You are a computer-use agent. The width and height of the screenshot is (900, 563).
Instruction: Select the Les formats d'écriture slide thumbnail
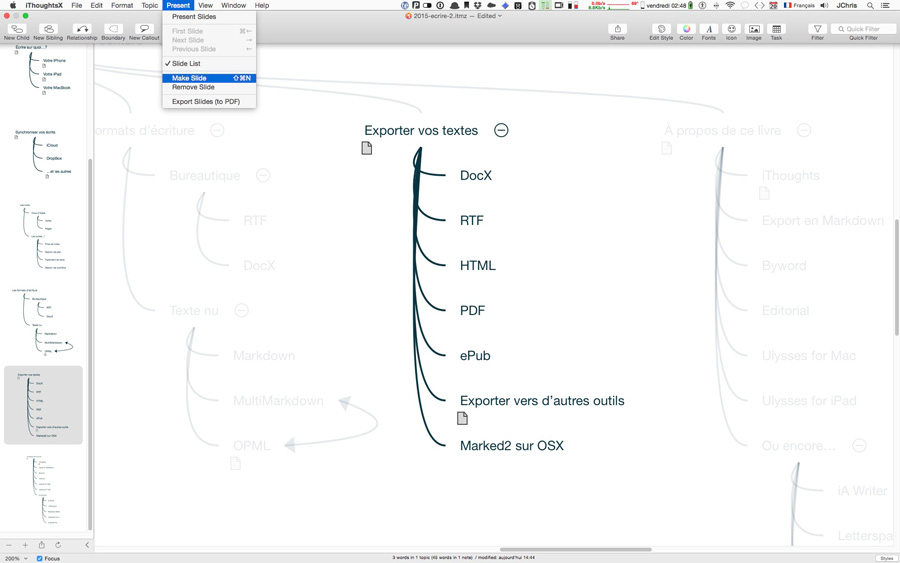coord(43,321)
